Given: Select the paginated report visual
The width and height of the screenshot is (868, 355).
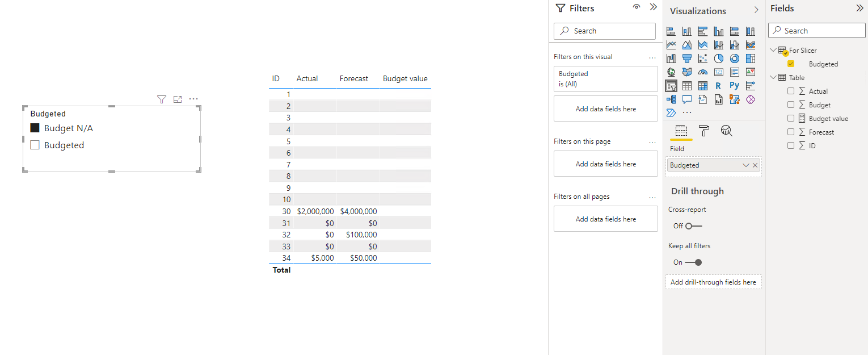Looking at the screenshot, I should (719, 99).
